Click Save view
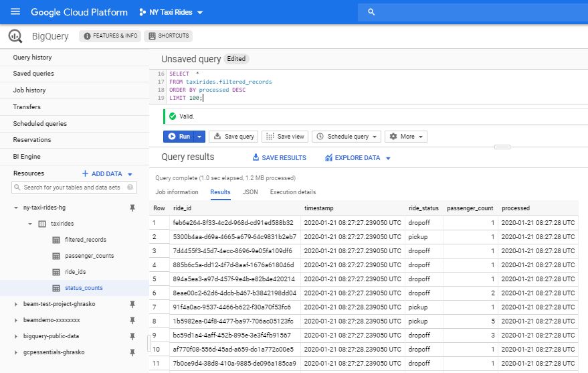588x373 pixels. (x=285, y=137)
